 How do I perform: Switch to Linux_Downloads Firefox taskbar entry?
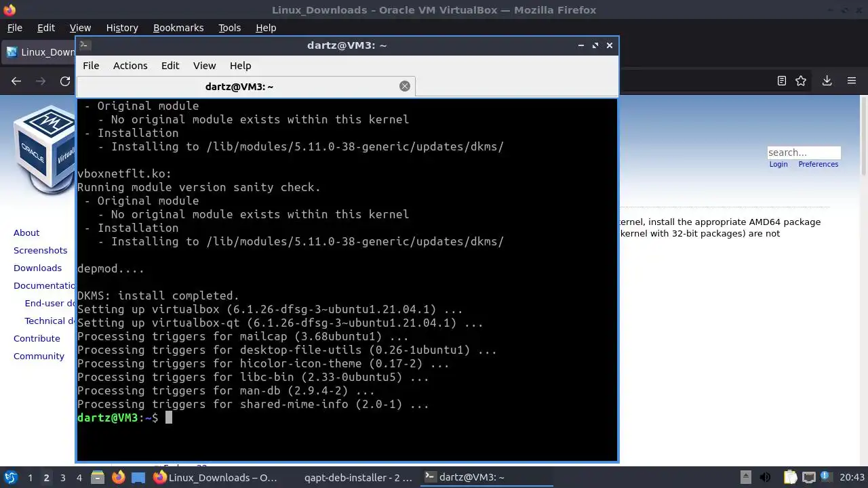[x=216, y=477]
